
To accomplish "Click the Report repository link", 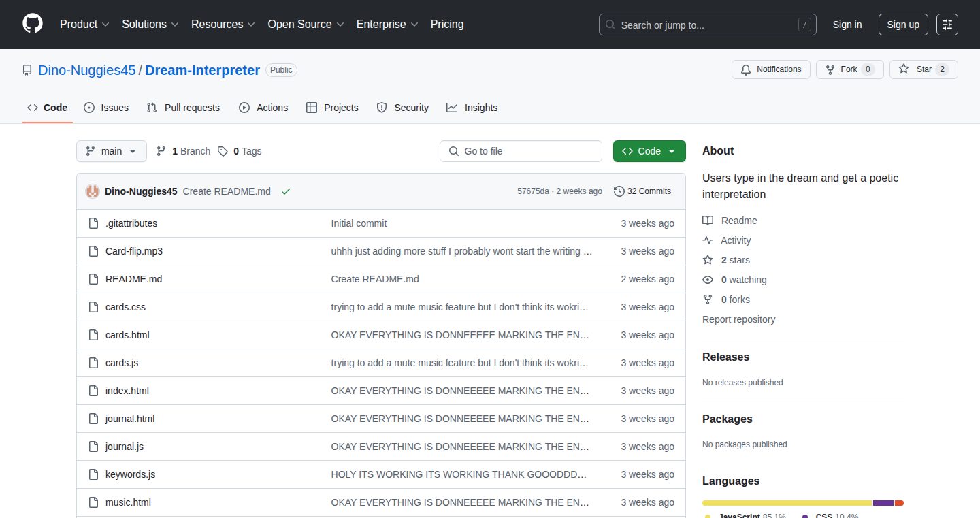I will tap(739, 319).
